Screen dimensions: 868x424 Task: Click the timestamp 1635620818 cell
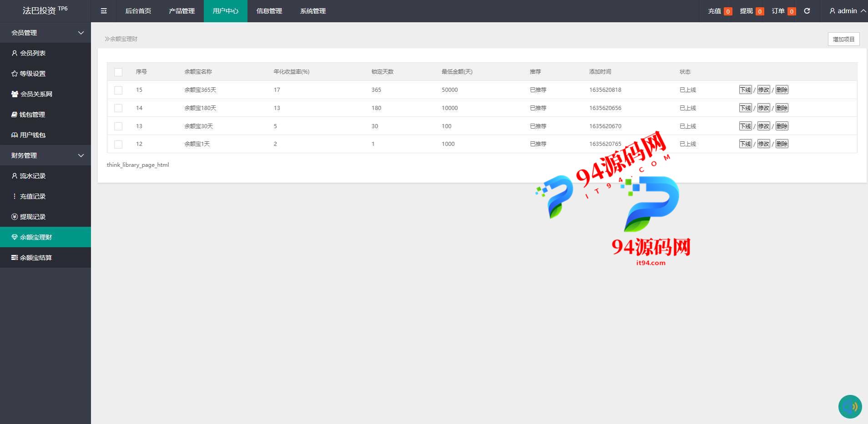point(605,90)
